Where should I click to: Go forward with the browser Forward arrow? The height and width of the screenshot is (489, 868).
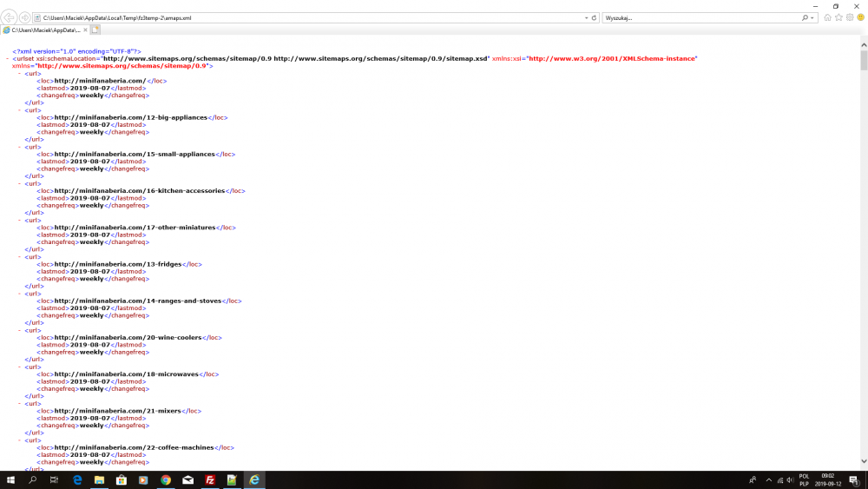[x=24, y=17]
